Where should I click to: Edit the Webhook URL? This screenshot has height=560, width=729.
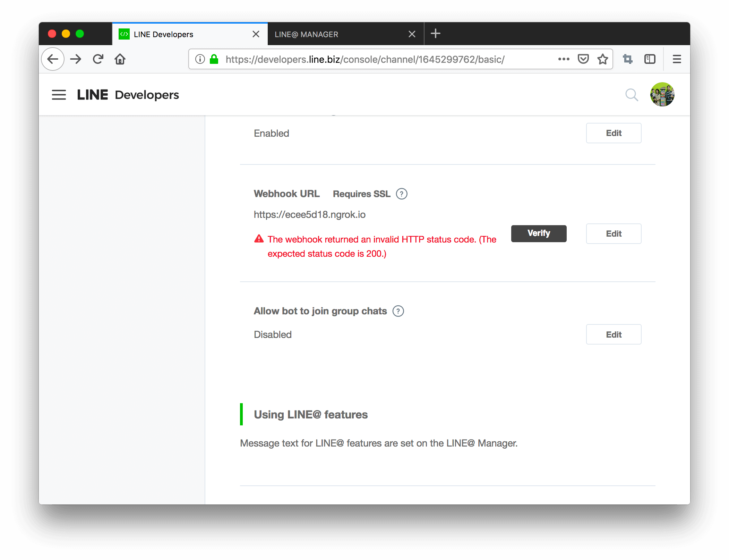click(614, 234)
